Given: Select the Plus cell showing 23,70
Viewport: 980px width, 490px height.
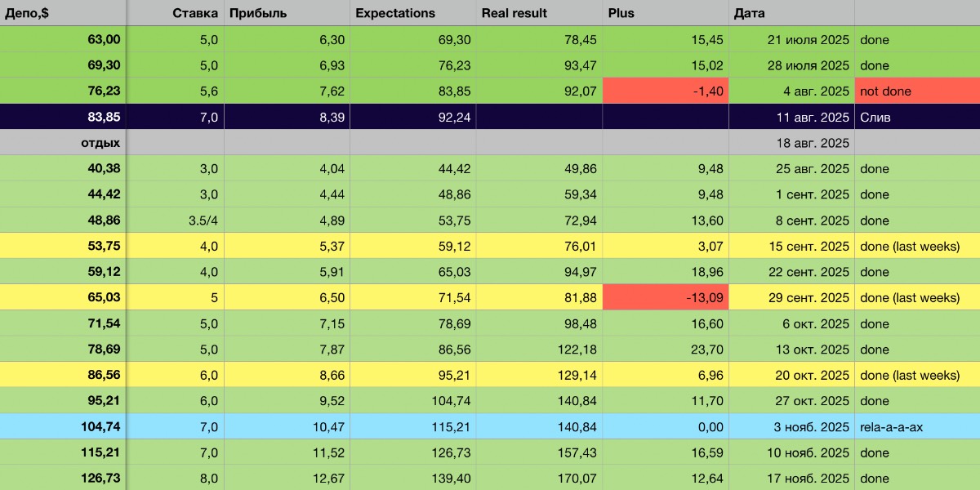Looking at the screenshot, I should tap(666, 350).
